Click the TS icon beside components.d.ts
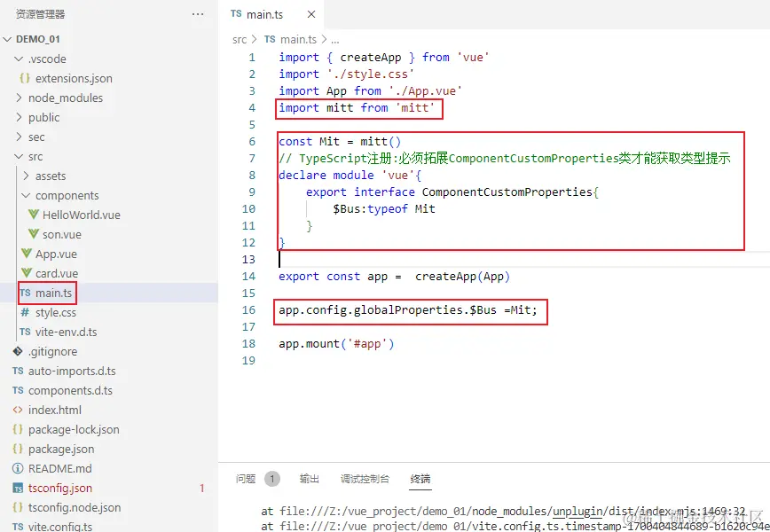This screenshot has height=532, width=770. (18, 390)
